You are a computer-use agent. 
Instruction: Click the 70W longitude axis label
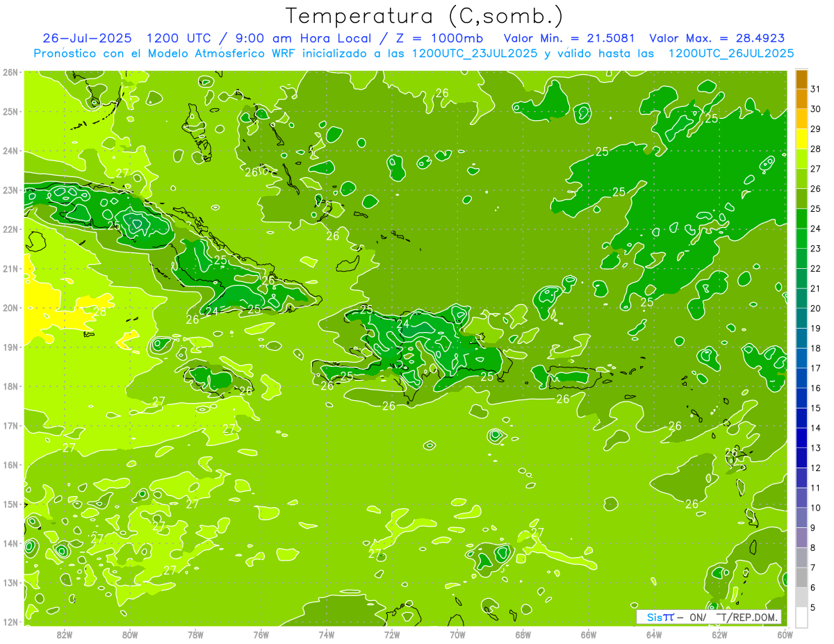tap(457, 634)
